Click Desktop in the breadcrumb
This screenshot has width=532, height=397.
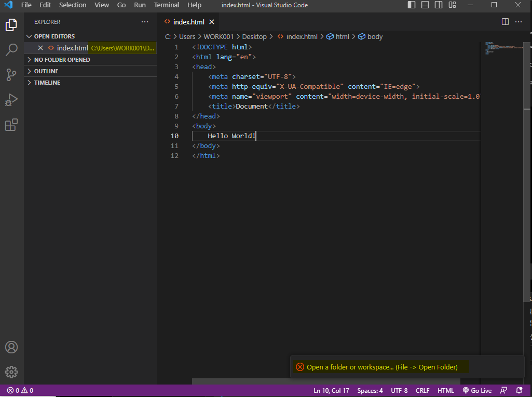pyautogui.click(x=254, y=36)
